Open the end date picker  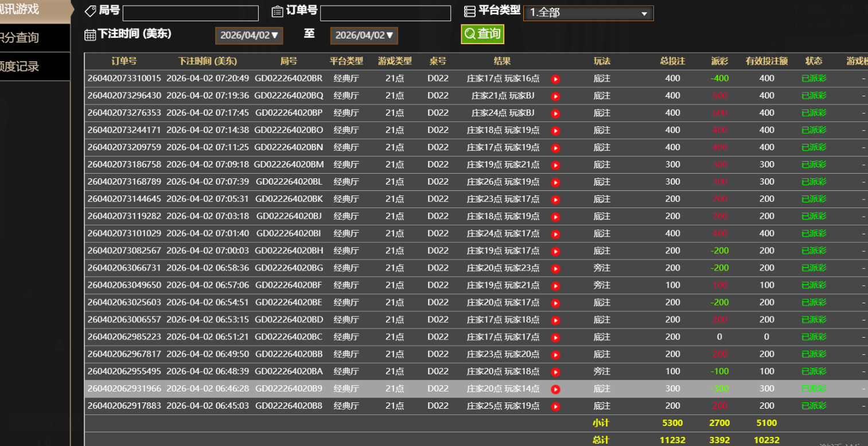coord(364,36)
